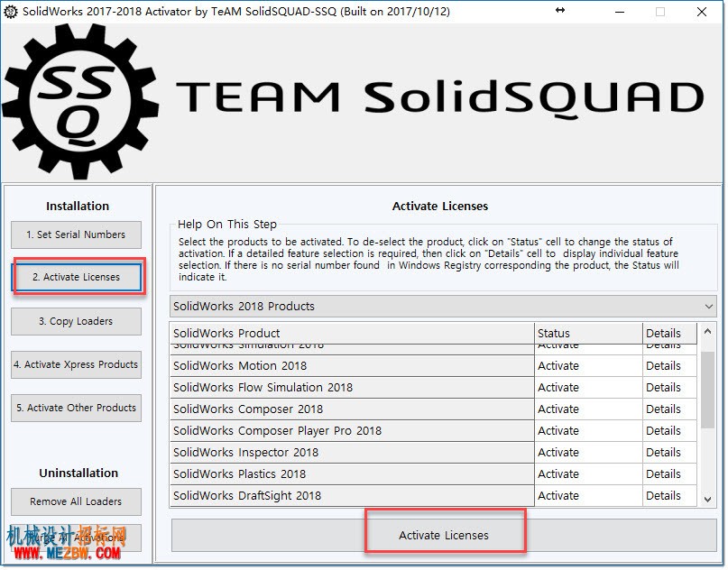Click Remove All Loaders button
Image resolution: width=728 pixels, height=570 pixels.
[76, 501]
